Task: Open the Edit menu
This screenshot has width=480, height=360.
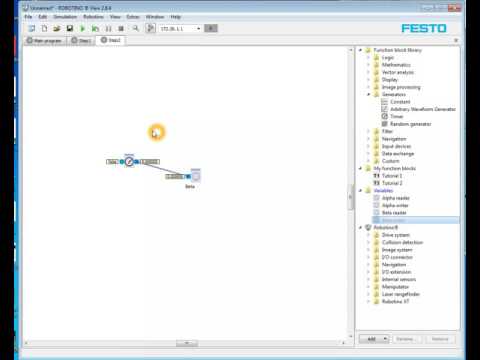Action: point(43,17)
